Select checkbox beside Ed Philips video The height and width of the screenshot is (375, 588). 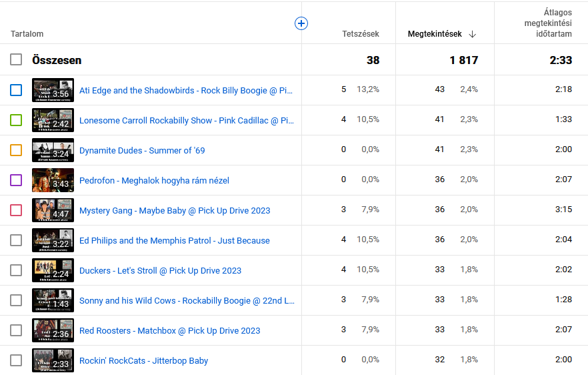16,240
